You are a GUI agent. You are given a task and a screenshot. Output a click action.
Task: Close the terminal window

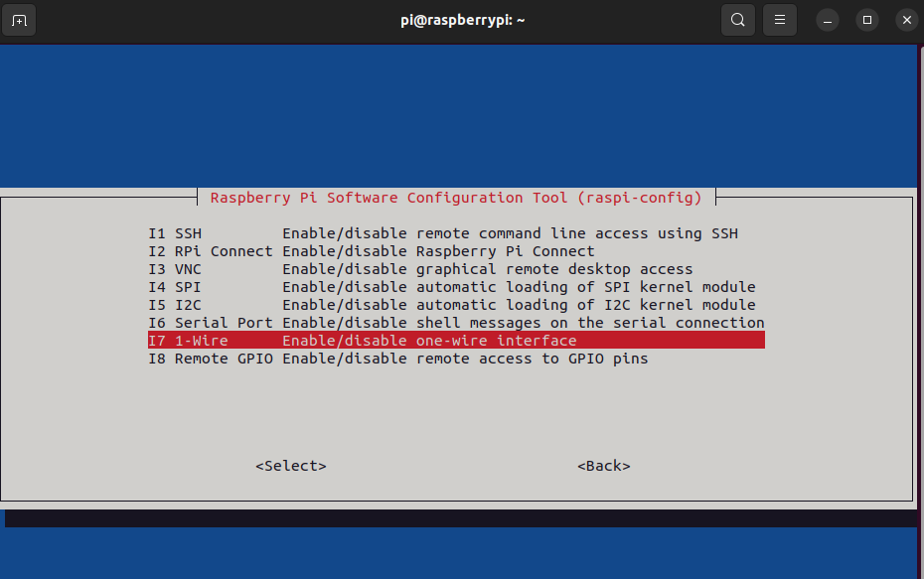click(x=907, y=21)
